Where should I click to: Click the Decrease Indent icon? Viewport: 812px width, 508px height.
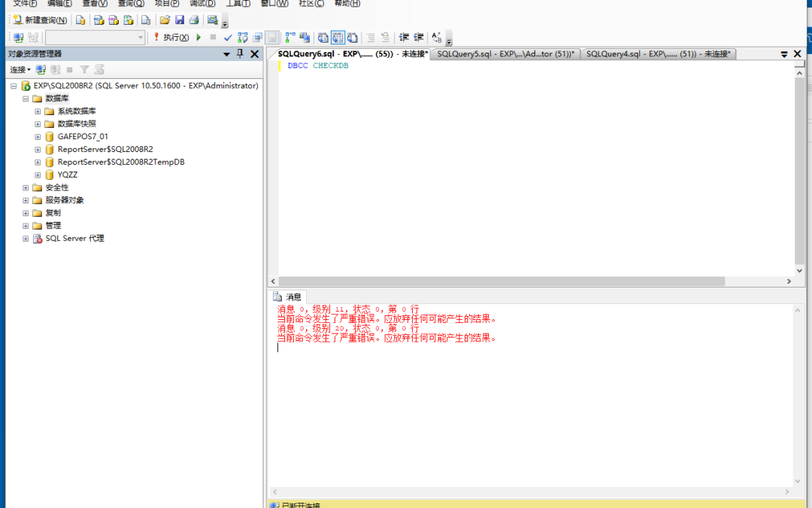tap(404, 38)
